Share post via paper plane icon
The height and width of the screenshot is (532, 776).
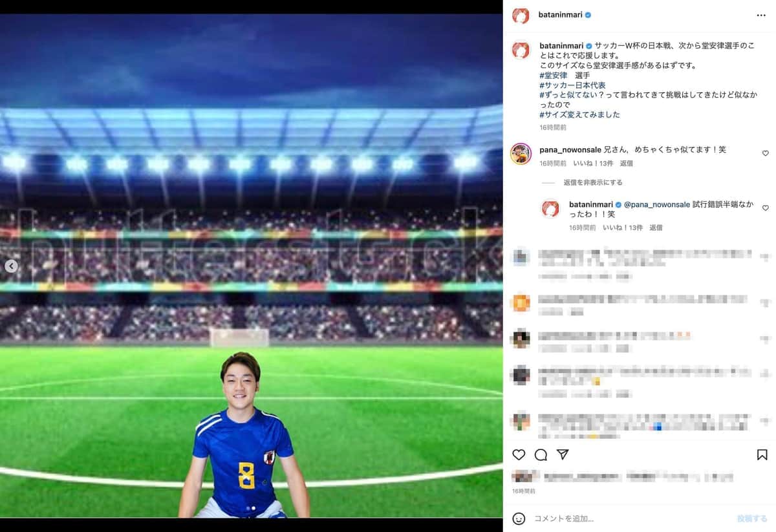point(563,454)
